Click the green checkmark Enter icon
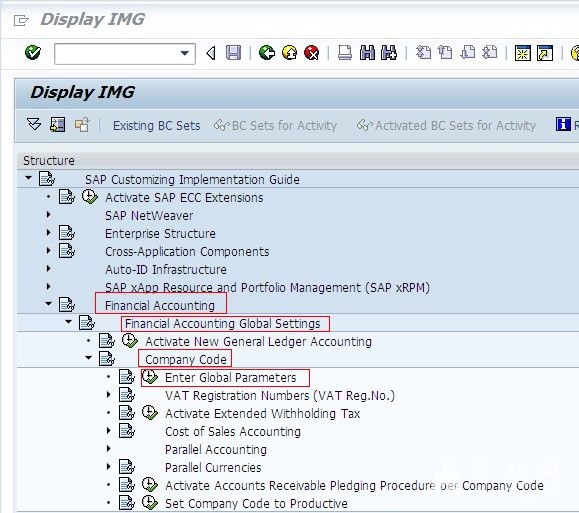Viewport: 579px width, 513px height. pos(33,52)
